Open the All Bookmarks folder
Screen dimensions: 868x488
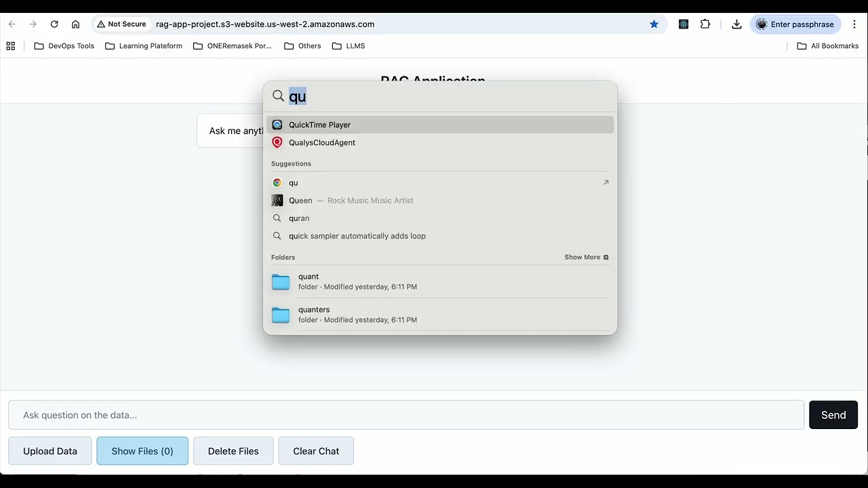[827, 46]
